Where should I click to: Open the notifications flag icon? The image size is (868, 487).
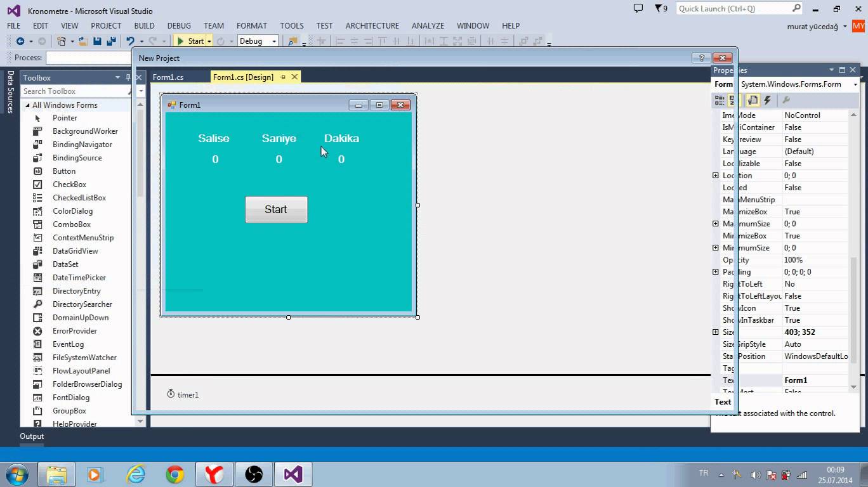[662, 9]
